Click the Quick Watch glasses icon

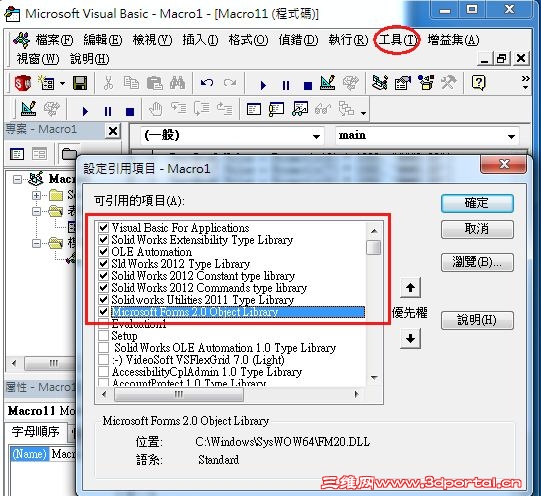(323, 110)
